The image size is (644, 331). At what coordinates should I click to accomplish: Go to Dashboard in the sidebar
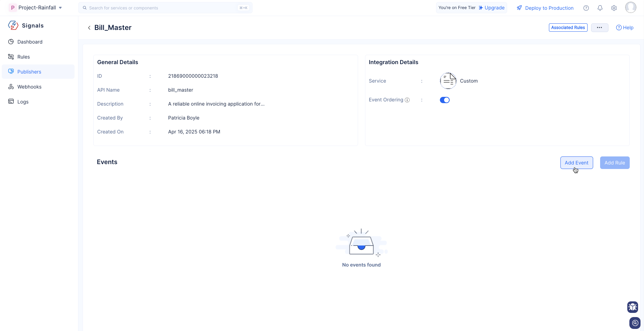pos(30,42)
